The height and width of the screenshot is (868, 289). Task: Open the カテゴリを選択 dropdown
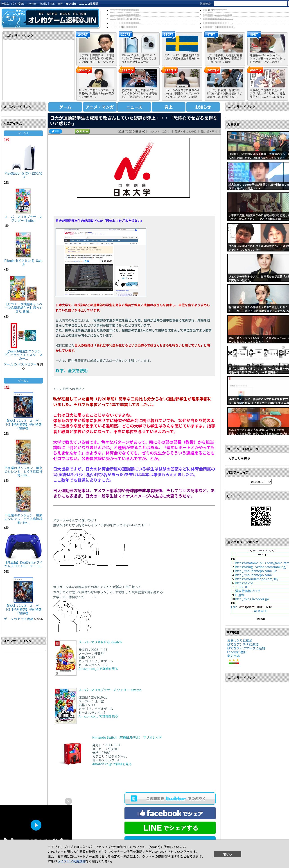[258, 458]
